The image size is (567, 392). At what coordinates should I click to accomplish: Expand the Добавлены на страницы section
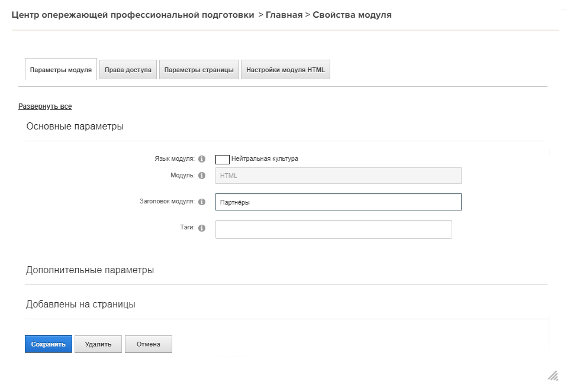click(x=80, y=304)
